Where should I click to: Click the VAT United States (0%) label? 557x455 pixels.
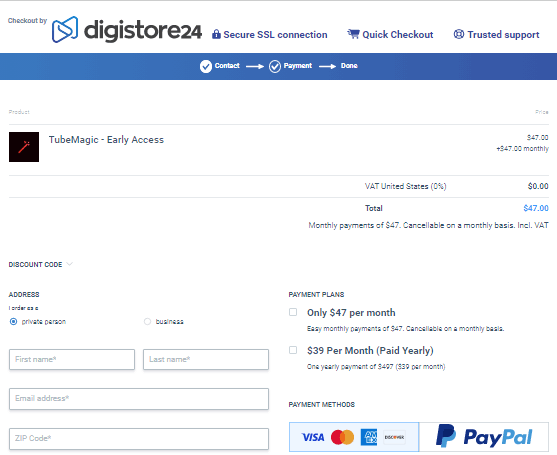pos(405,186)
